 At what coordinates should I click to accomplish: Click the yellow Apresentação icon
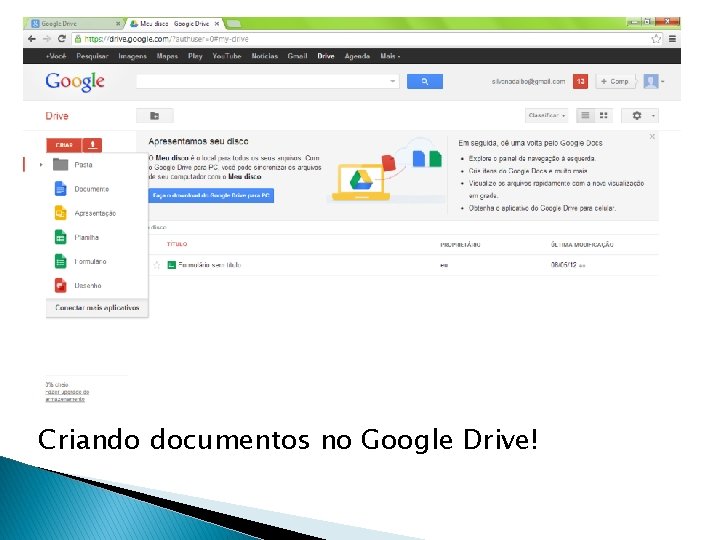pos(60,213)
